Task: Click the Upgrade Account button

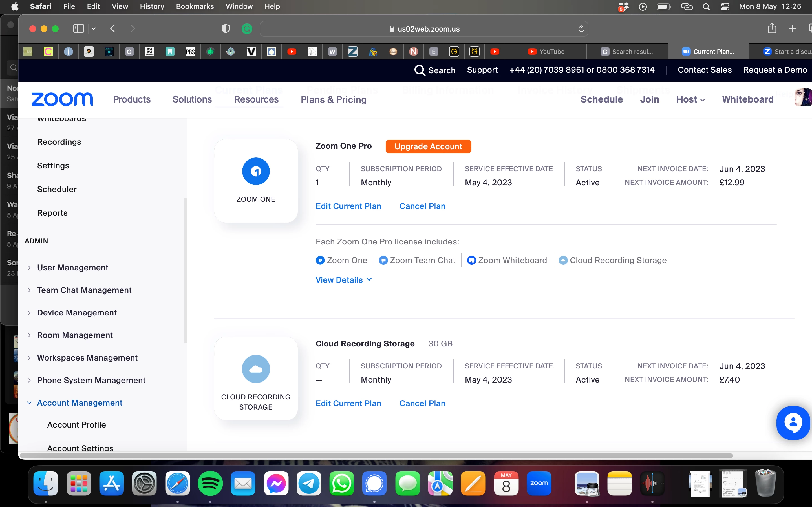Action: [428, 146]
